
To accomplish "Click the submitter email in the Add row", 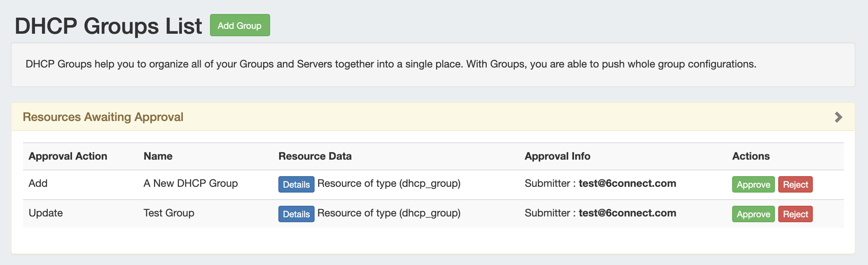I will [627, 184].
